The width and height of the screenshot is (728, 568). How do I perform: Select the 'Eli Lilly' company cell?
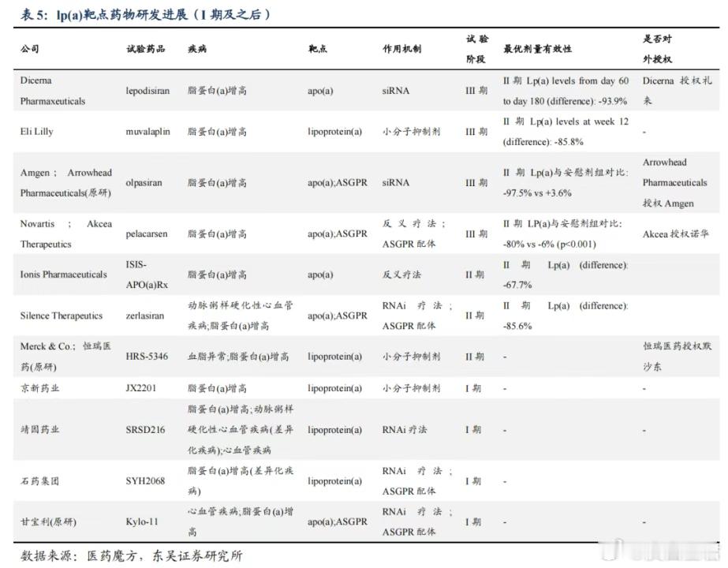pyautogui.click(x=37, y=132)
